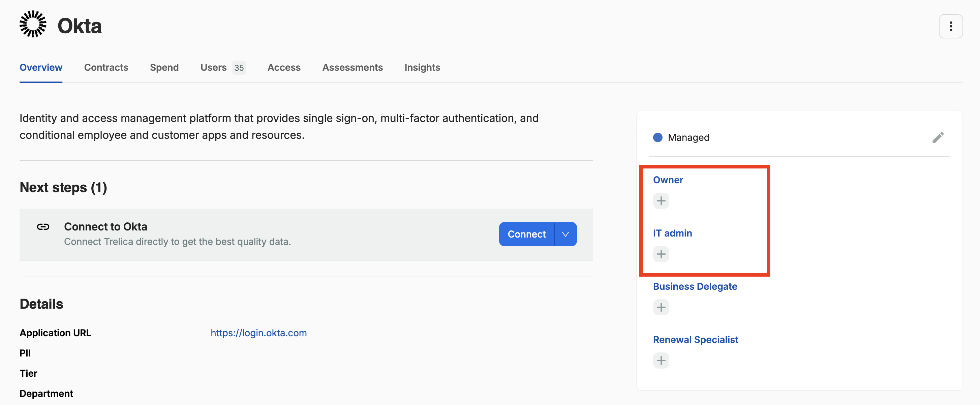The width and height of the screenshot is (980, 405).
Task: Click the Okta sunburst logo icon
Action: pyautogui.click(x=33, y=24)
